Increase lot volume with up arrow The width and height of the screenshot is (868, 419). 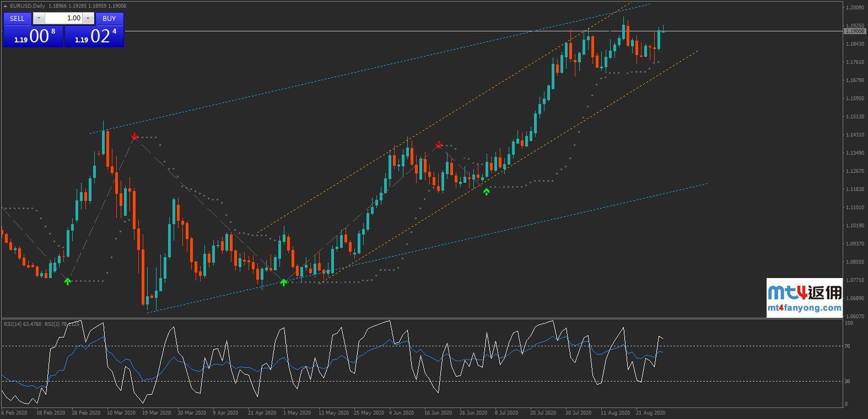[x=88, y=18]
